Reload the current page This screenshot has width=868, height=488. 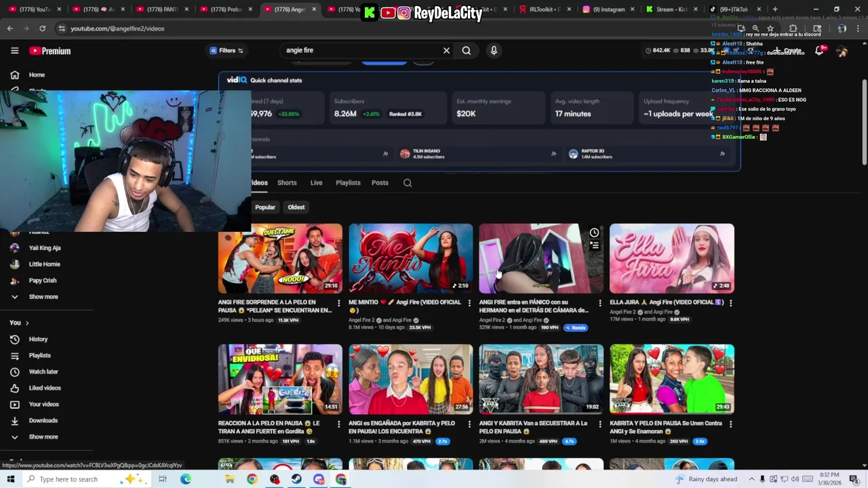42,28
